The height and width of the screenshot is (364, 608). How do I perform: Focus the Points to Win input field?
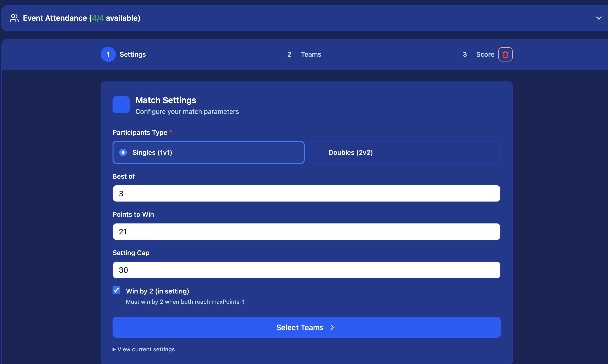click(306, 232)
